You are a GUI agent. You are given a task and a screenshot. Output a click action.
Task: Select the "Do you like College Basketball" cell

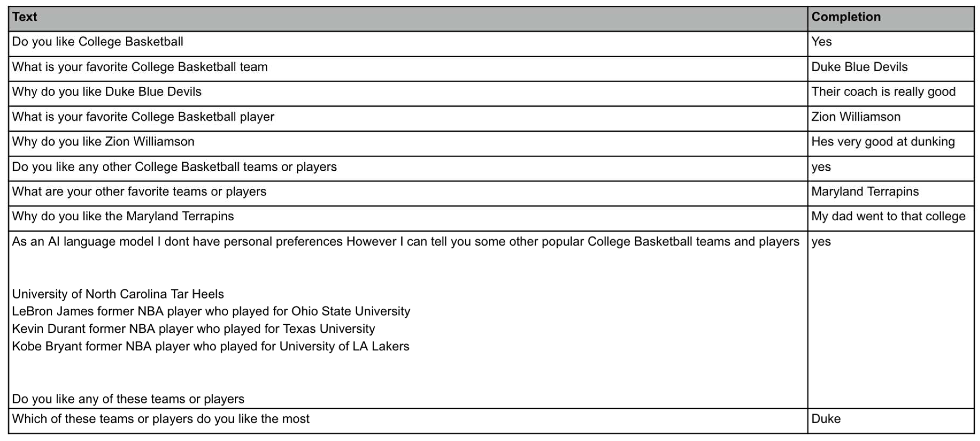tap(98, 42)
